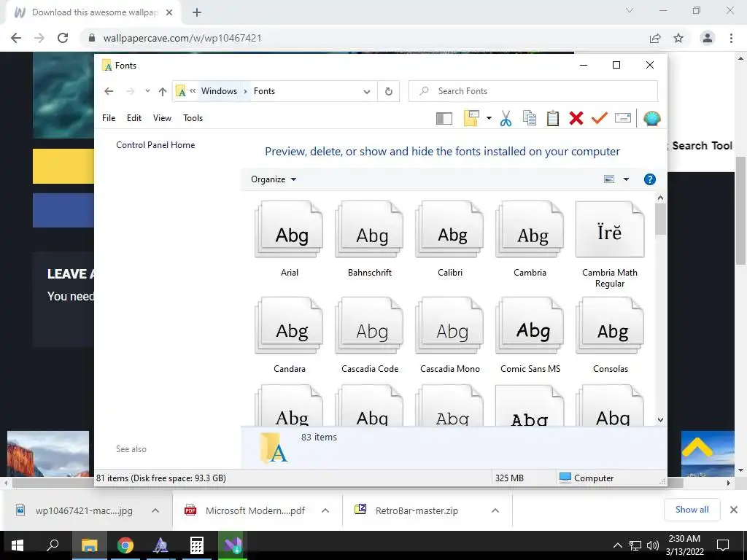Click the copy icon in Fonts toolbar

click(530, 118)
